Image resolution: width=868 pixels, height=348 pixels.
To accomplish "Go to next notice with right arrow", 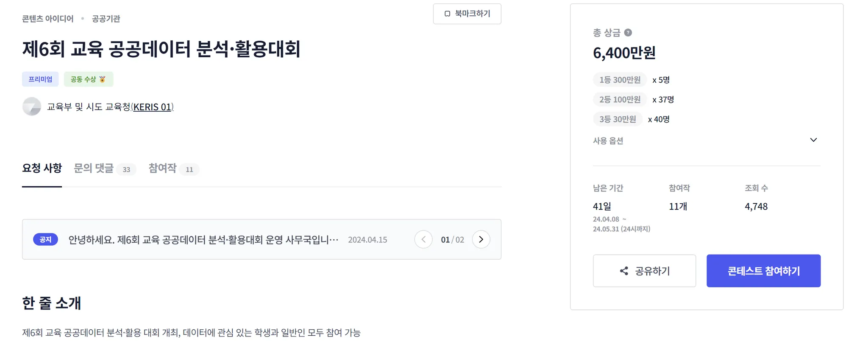I will click(x=481, y=239).
